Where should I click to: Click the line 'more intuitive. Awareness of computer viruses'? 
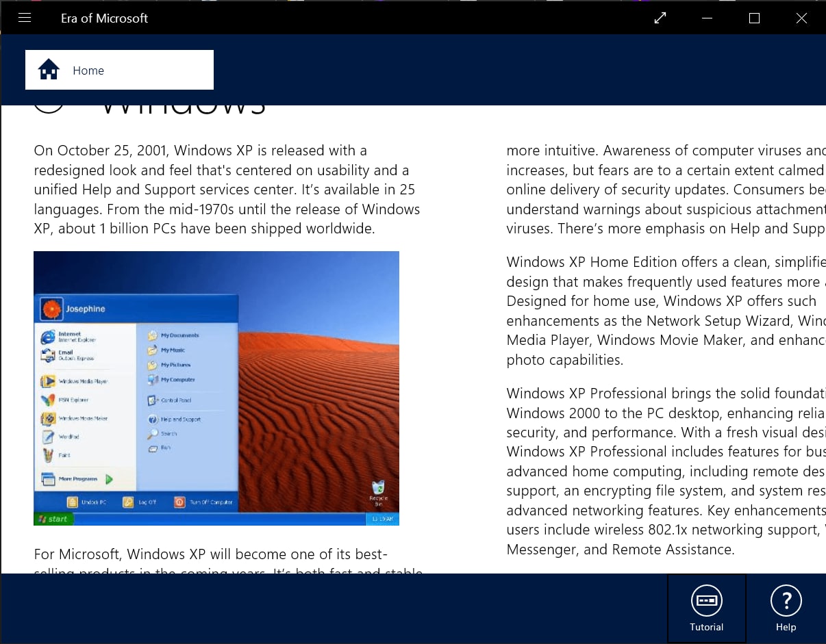[666, 151]
